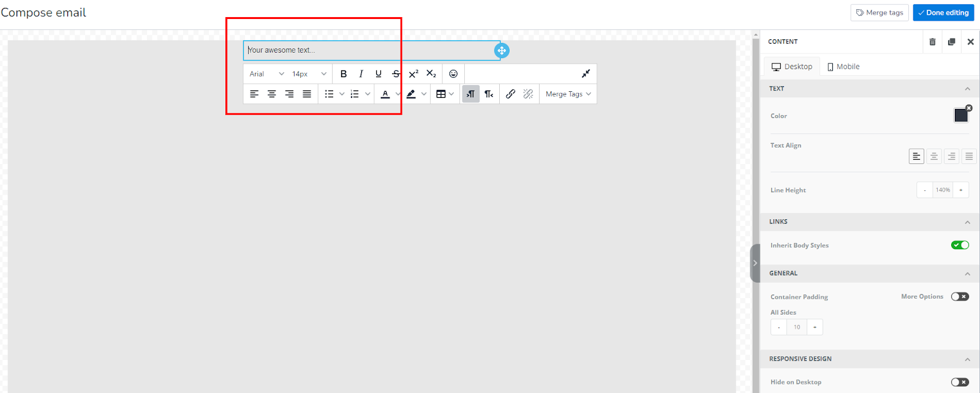The height and width of the screenshot is (393, 980).
Task: Open the emoji picker
Action: click(x=453, y=74)
